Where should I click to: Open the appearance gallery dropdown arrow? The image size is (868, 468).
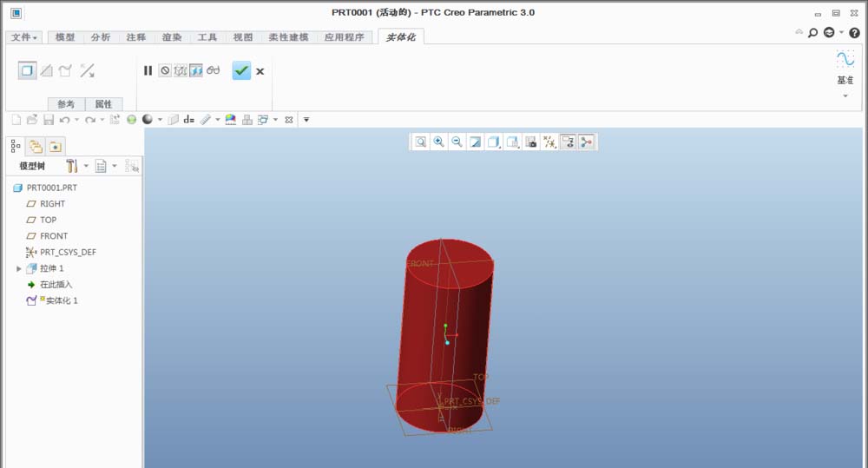[x=160, y=120]
